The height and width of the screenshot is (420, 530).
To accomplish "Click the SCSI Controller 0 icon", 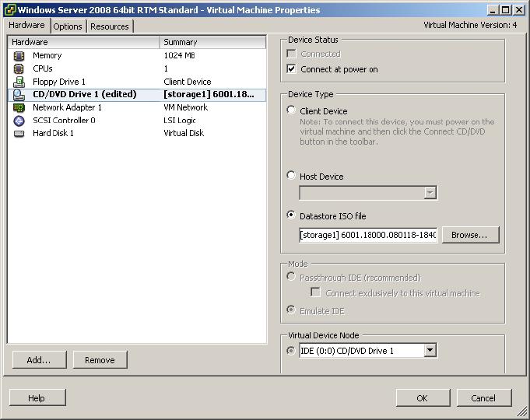I will (x=19, y=121).
